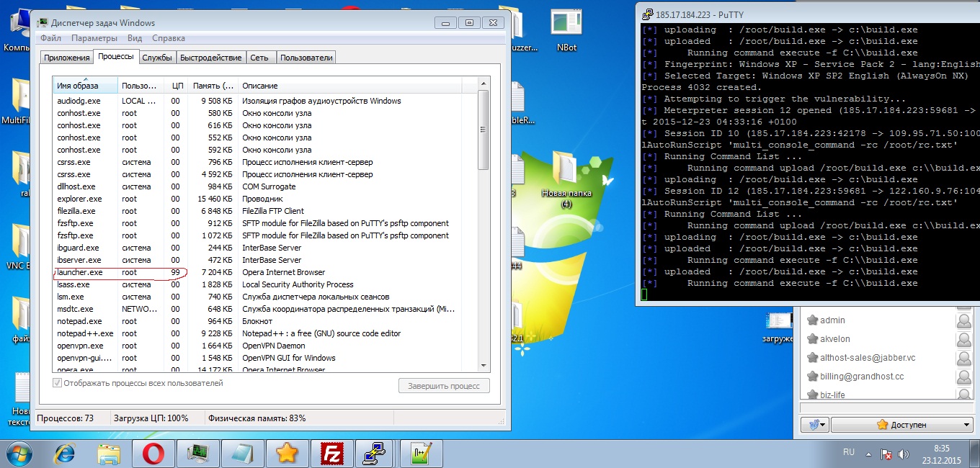The height and width of the screenshot is (468, 980).
Task: Open the Параметры menu
Action: [94, 38]
